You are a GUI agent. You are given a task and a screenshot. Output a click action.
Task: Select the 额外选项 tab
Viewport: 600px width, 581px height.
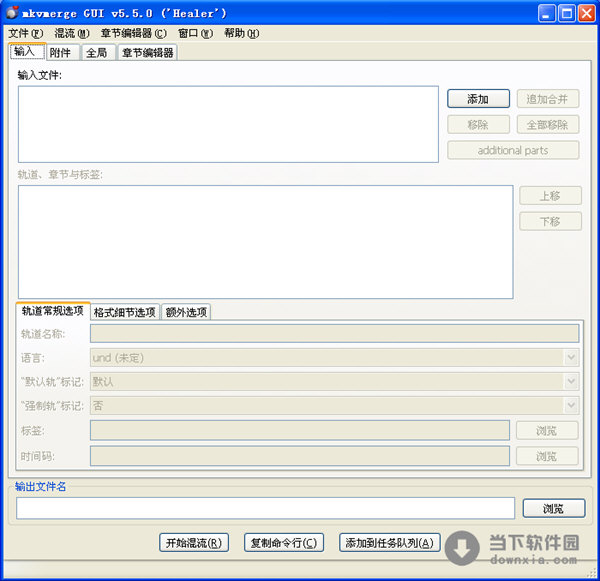186,312
